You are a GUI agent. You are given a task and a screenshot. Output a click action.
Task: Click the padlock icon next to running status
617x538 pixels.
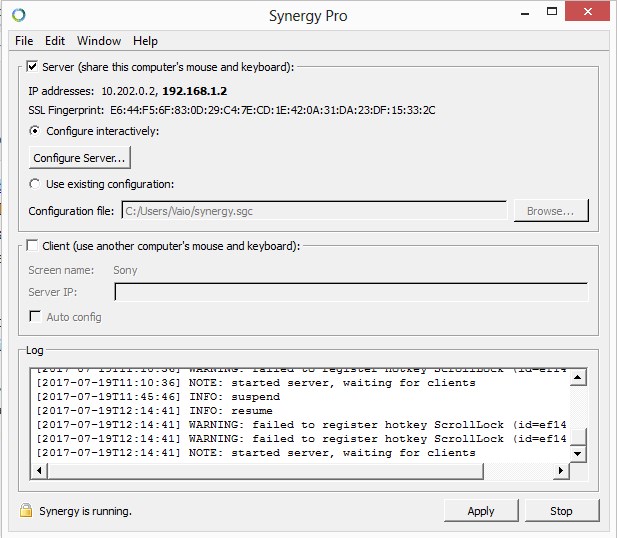click(26, 510)
